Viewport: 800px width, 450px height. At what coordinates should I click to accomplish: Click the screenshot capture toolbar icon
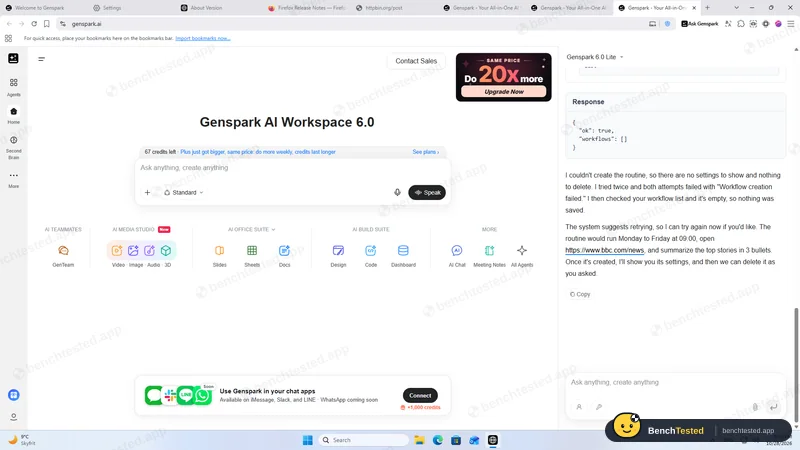coord(753,23)
